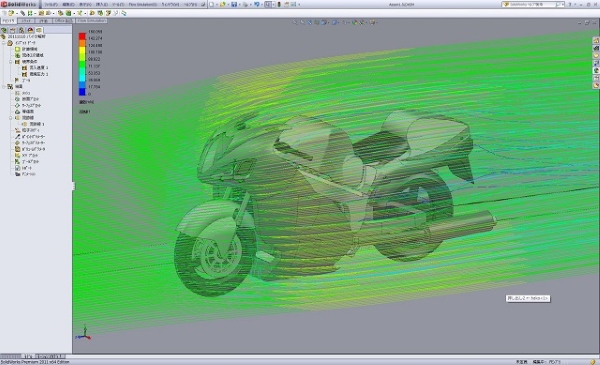The image size is (600, 365).
Task: Open the Flow Simulation menu
Action: [142, 4]
